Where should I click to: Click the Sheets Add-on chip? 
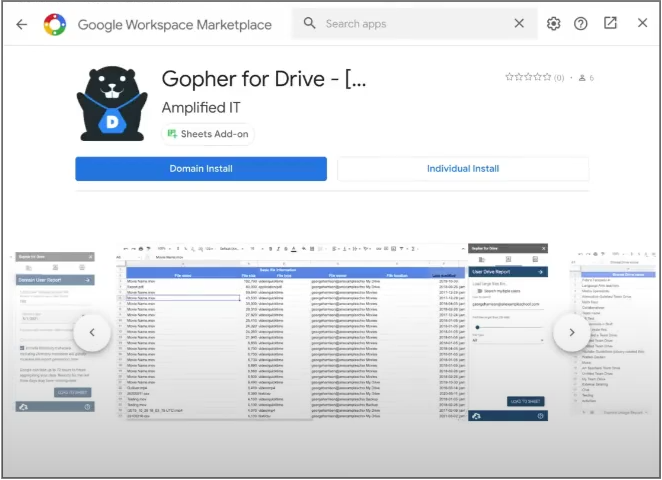(208, 134)
